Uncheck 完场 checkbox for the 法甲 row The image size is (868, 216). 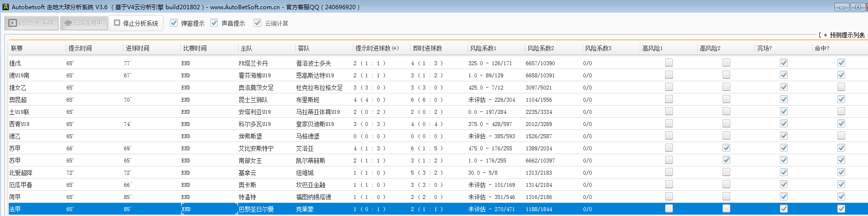pos(784,209)
